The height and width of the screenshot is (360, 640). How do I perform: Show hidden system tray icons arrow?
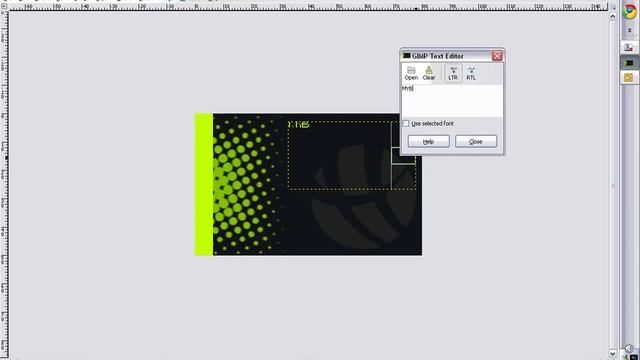click(629, 348)
